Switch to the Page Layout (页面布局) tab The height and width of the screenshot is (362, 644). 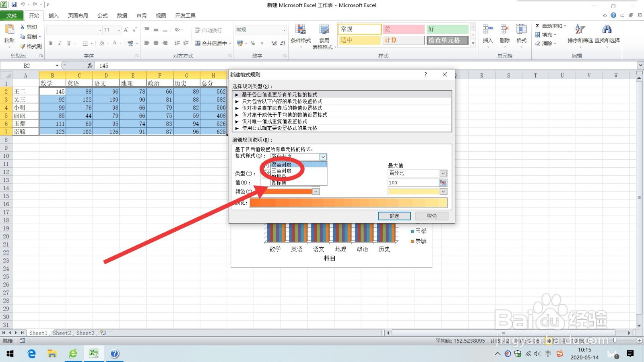[78, 16]
